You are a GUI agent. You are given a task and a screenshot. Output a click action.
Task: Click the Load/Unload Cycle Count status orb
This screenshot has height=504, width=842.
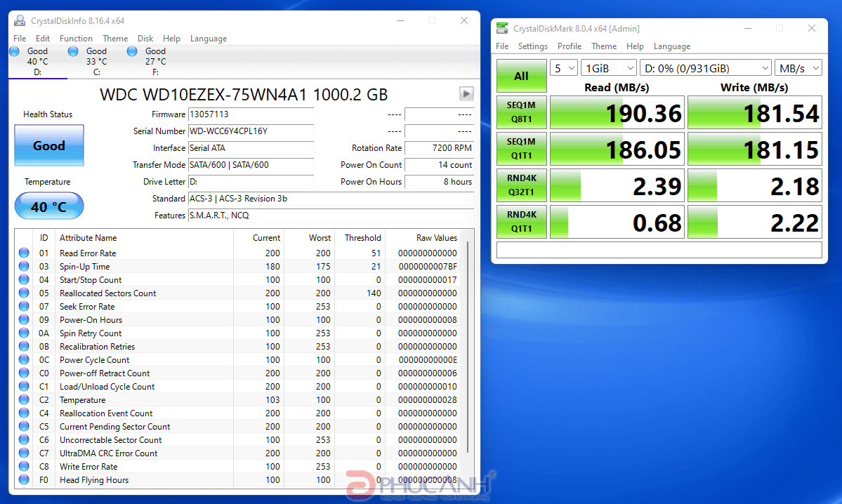pyautogui.click(x=24, y=387)
